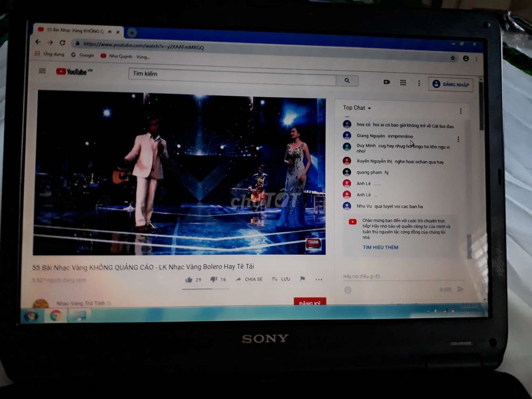
Task: Click the live chat scrollbar
Action: 469,246
